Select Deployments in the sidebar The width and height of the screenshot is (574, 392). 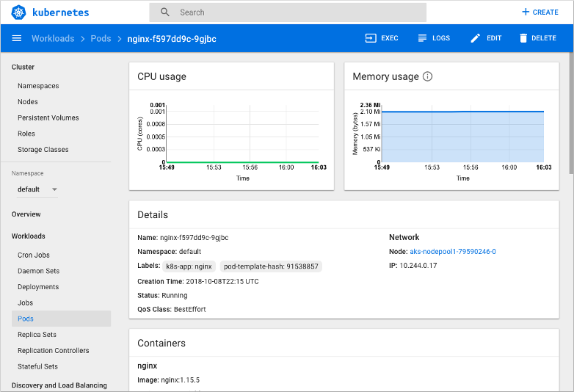[38, 287]
